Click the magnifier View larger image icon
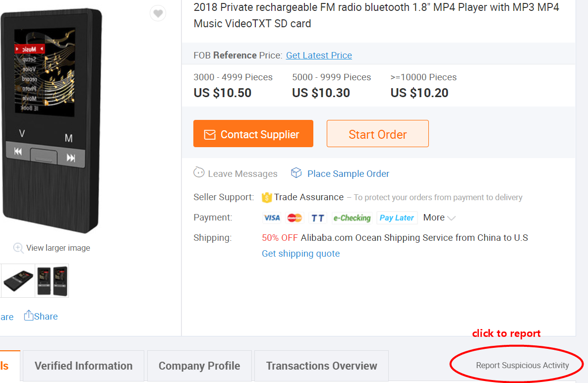Viewport: 588px width, 383px height. [18, 248]
